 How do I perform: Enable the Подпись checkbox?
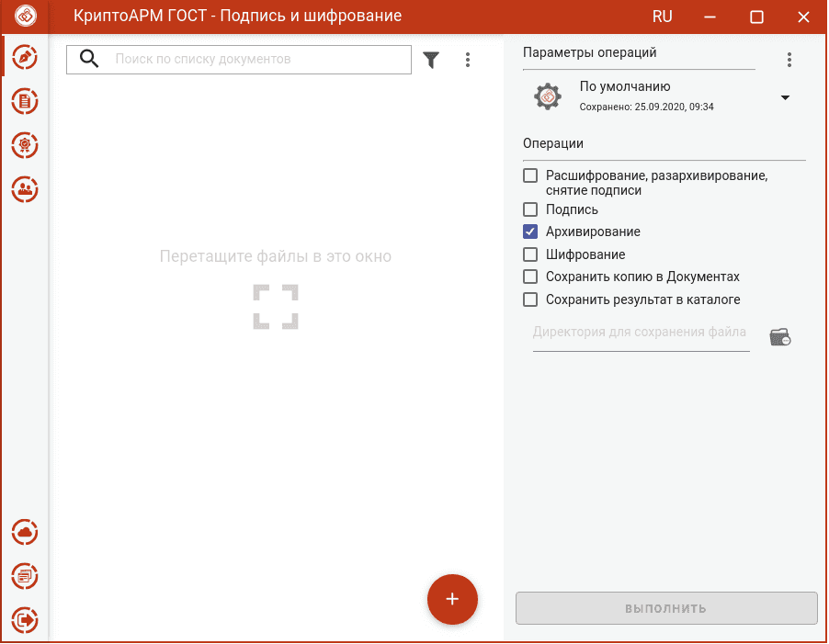point(530,209)
